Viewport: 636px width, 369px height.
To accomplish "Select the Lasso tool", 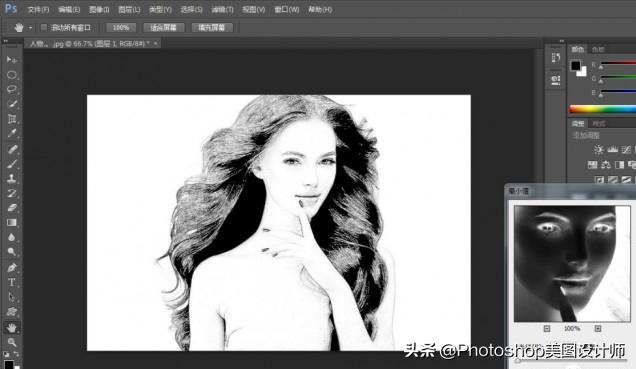I will (11, 89).
